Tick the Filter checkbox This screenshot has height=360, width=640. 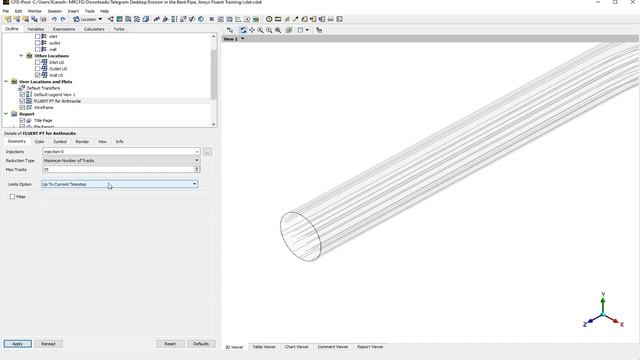point(12,197)
